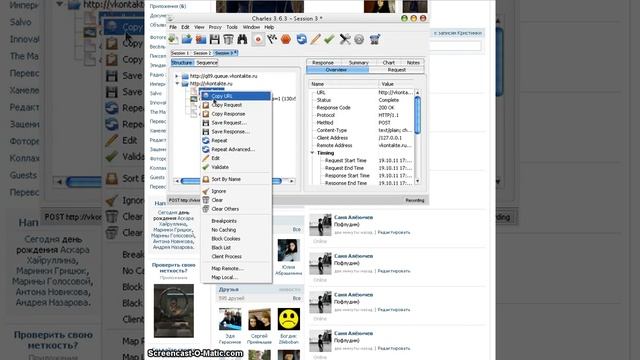Click the pencil Edit icon in toolbar
This screenshot has height=360, width=640.
[315, 39]
